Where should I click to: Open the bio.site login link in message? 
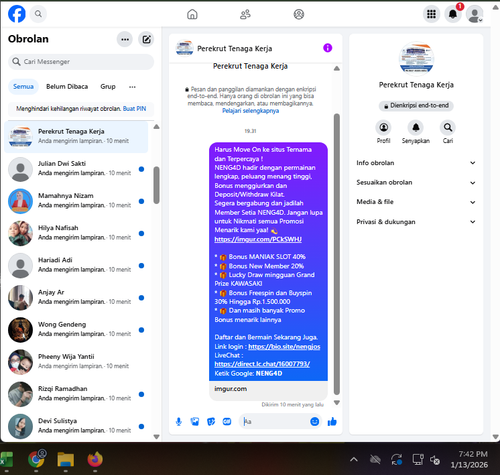[x=284, y=347]
